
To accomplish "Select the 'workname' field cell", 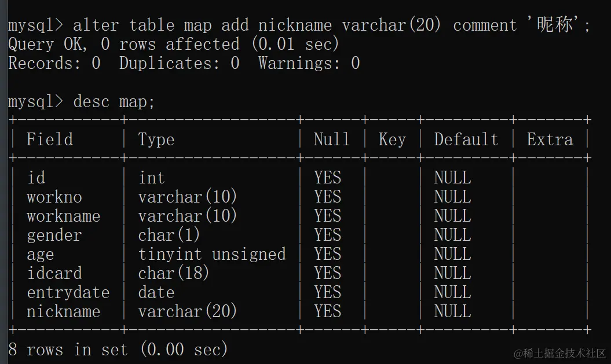I will pyautogui.click(x=64, y=216).
